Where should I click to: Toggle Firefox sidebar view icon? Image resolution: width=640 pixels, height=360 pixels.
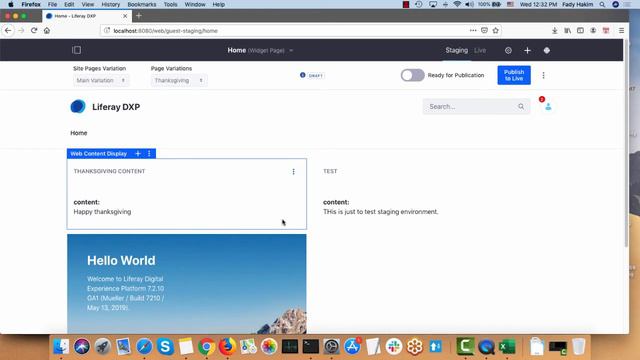coord(580,31)
